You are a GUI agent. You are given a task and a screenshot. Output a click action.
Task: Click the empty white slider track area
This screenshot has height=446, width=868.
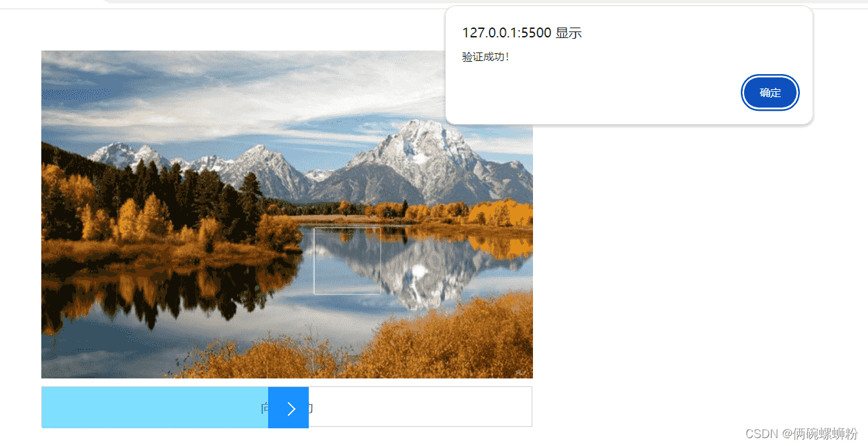point(420,407)
